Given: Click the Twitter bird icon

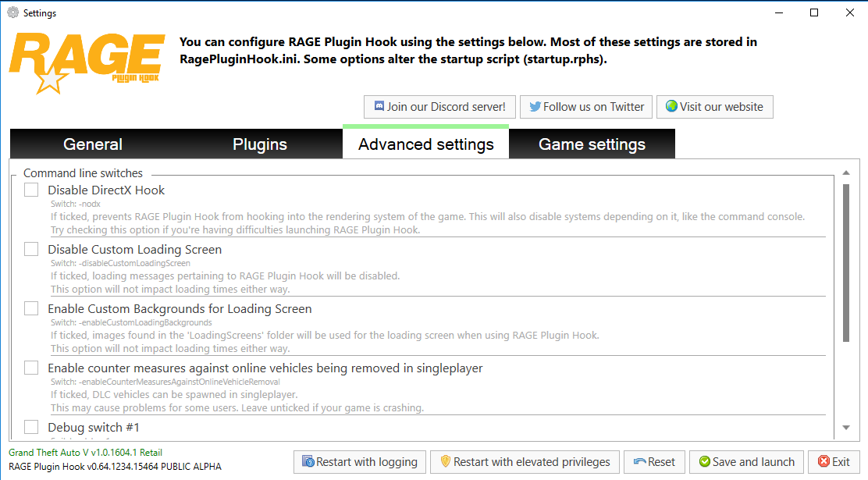Looking at the screenshot, I should coord(535,107).
